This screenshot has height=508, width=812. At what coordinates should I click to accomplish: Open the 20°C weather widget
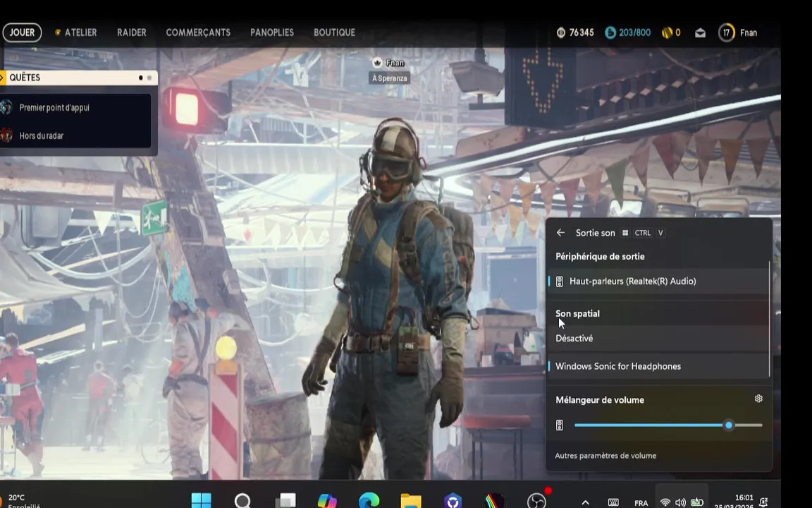[20, 501]
